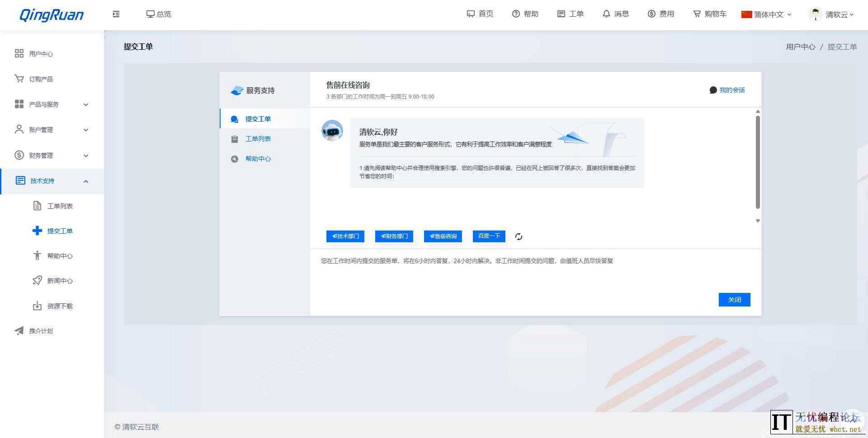
Task: Open 资源下载 in the sidebar
Action: tap(60, 306)
